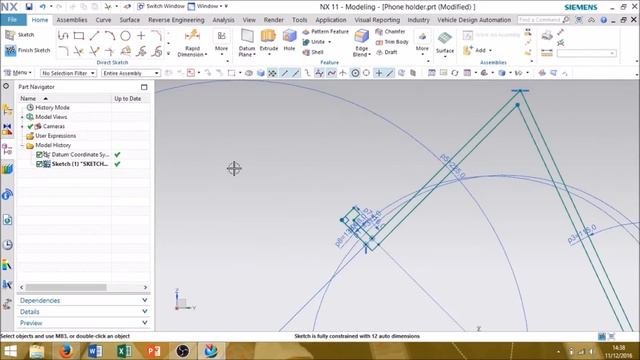Screen dimensions: 640x360
Task: Expand the Preview section
Action: pyautogui.click(x=83, y=323)
